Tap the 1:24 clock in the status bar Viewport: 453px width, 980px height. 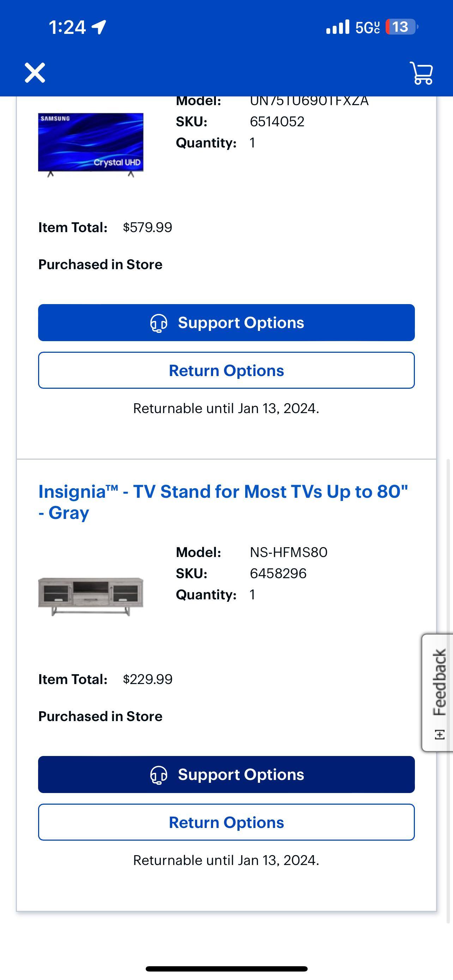(67, 28)
